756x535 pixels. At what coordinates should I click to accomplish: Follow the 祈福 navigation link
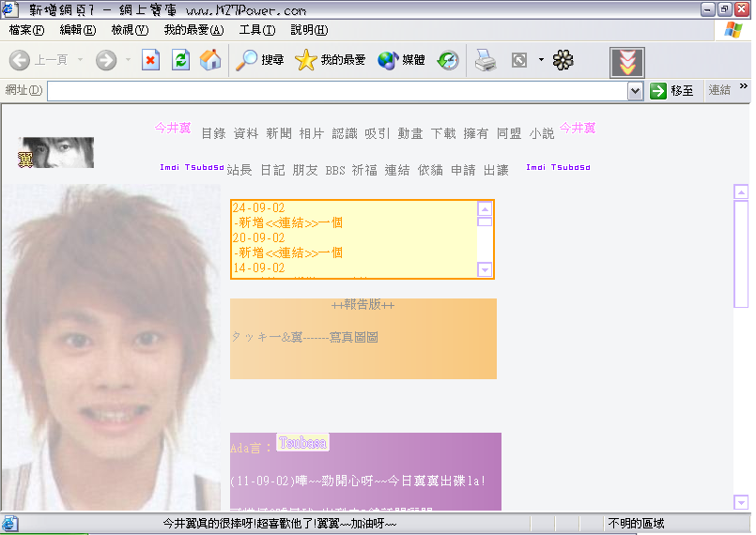click(x=364, y=170)
